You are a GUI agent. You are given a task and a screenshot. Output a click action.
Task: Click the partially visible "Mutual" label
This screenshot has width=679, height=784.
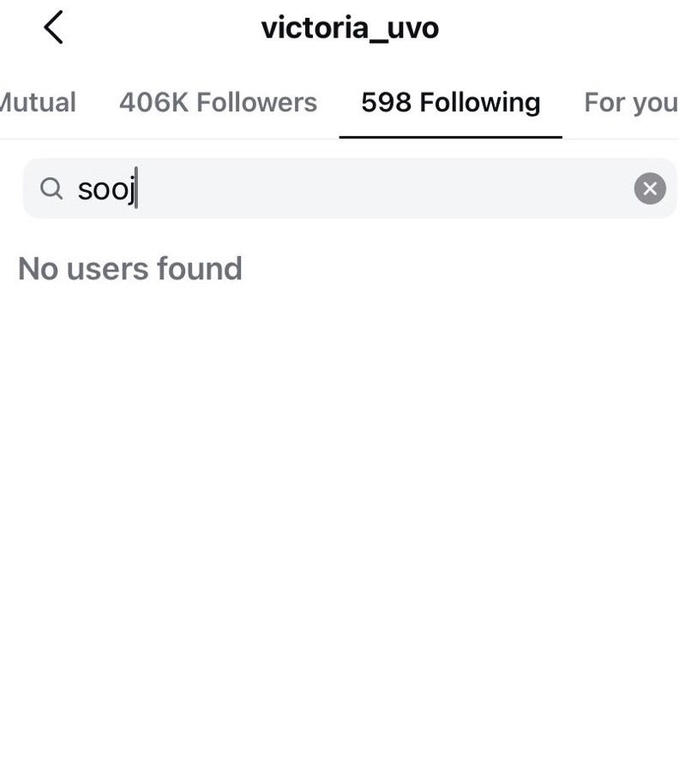tap(38, 103)
